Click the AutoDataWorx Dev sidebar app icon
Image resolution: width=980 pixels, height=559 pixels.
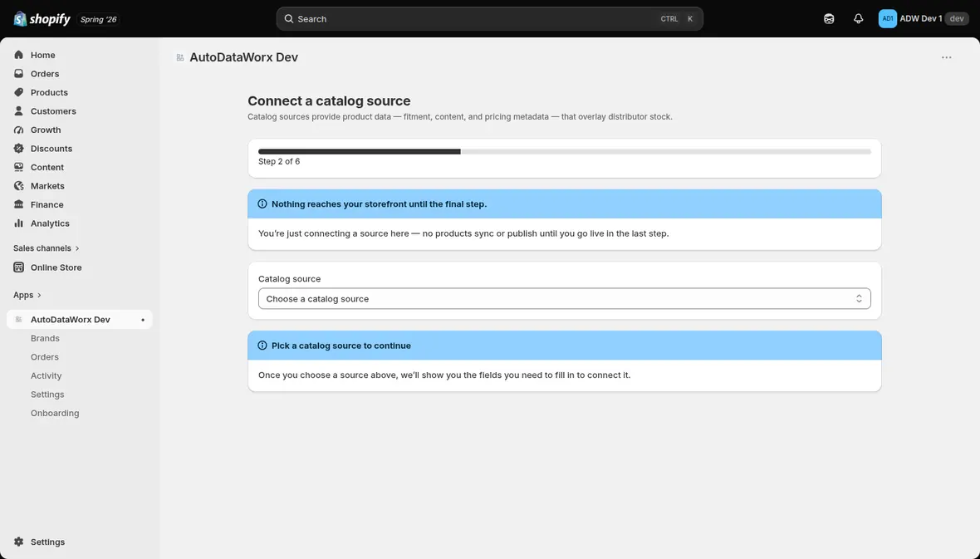(x=19, y=320)
